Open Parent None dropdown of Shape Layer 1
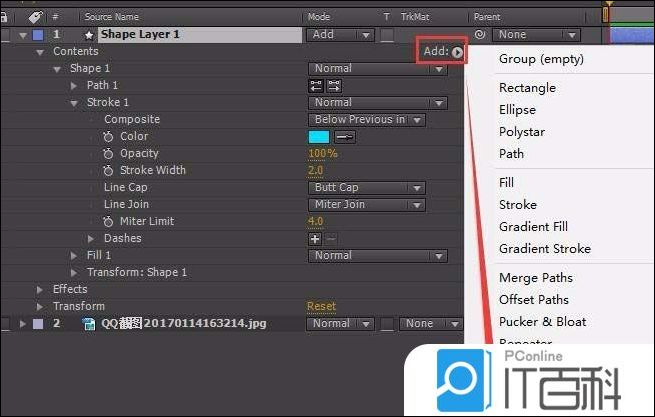This screenshot has height=417, width=655. click(536, 35)
